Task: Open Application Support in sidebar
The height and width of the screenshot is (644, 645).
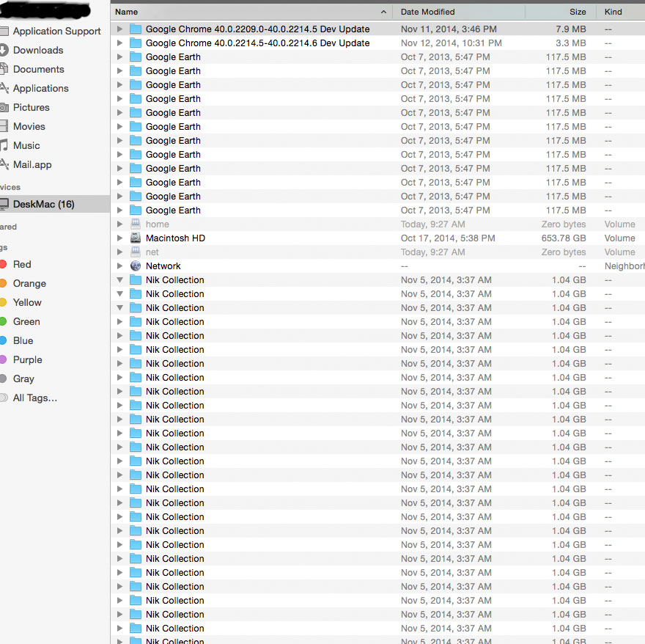Action: (56, 32)
